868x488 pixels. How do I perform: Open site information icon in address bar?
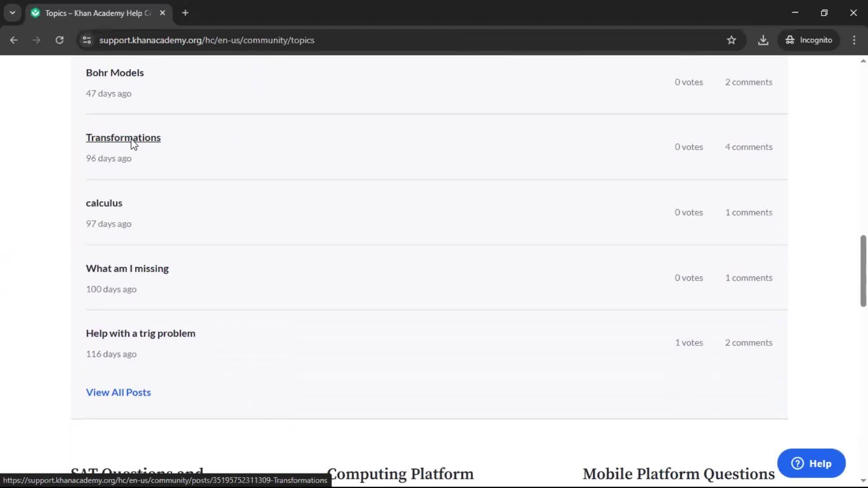[x=87, y=40]
